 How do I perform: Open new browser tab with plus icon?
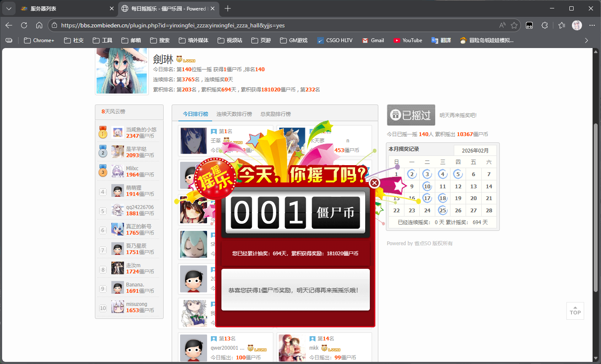(228, 8)
